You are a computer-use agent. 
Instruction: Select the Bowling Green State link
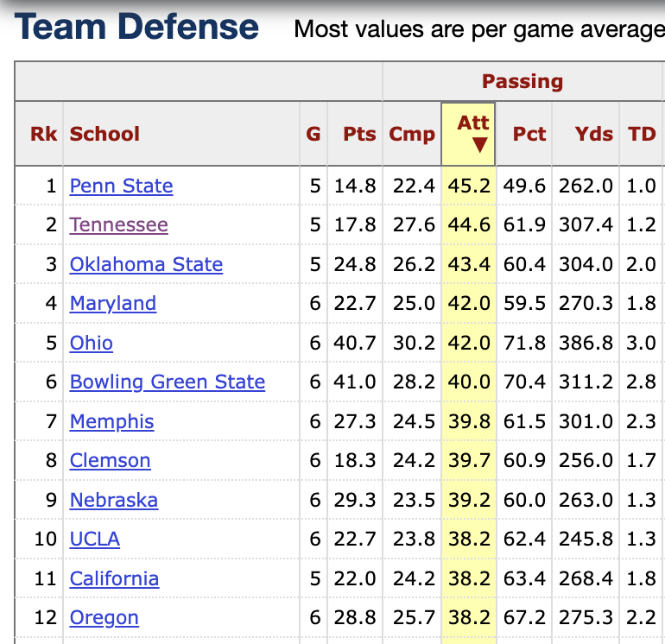pyautogui.click(x=167, y=382)
